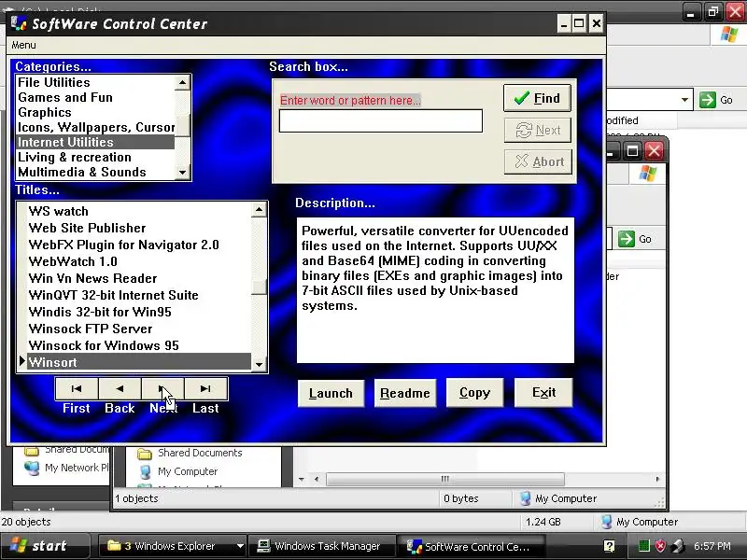
Task: Open the Windows start menu
Action: [x=44, y=546]
